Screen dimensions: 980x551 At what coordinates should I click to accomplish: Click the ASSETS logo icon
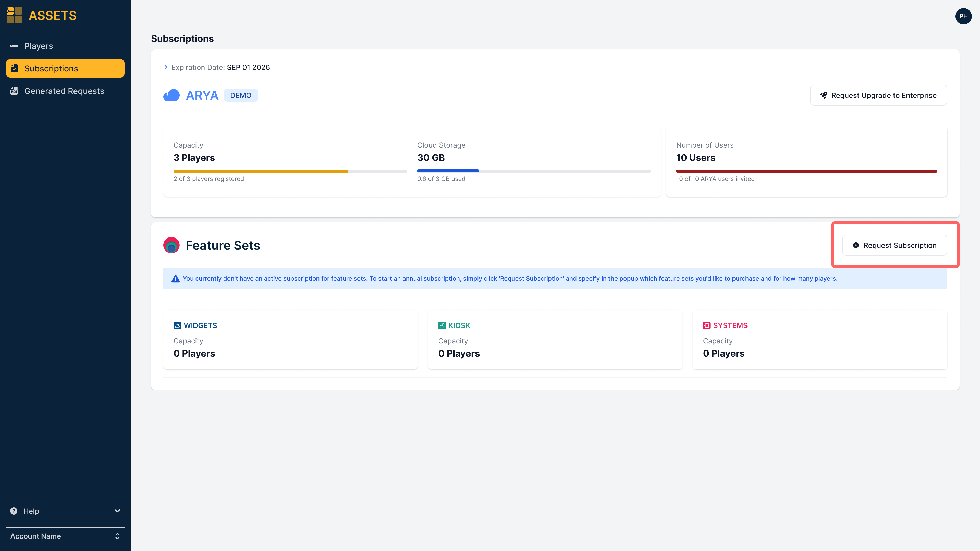point(14,15)
